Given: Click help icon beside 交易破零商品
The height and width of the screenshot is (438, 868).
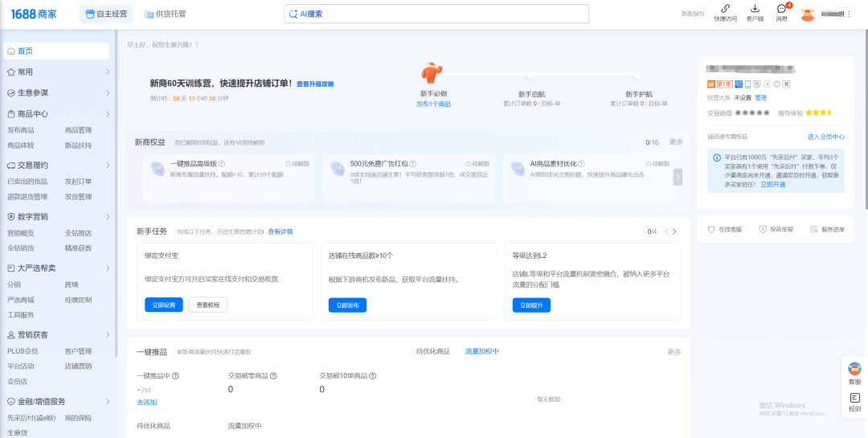Looking at the screenshot, I should click(273, 376).
